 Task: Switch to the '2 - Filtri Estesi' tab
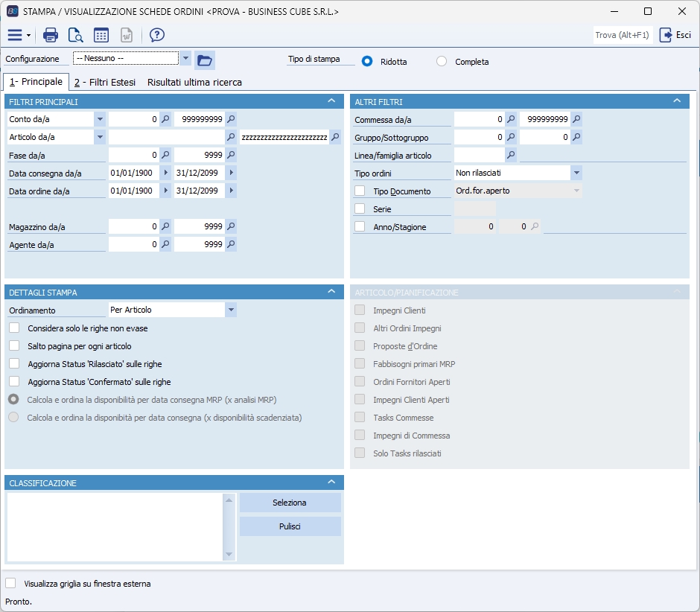[104, 83]
